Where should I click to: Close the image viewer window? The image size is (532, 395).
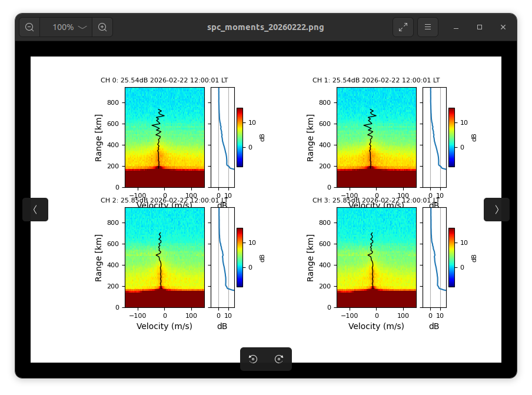point(503,27)
